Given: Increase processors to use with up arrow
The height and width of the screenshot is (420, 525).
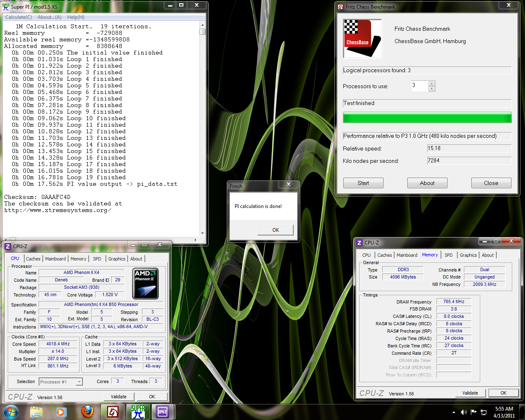Looking at the screenshot, I should pos(431,84).
